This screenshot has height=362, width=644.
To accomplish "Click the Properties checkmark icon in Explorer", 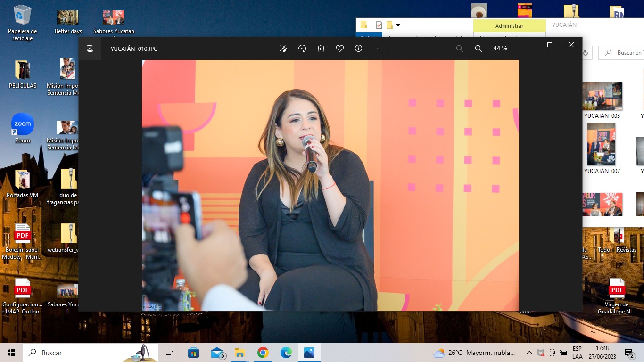I will click(379, 25).
